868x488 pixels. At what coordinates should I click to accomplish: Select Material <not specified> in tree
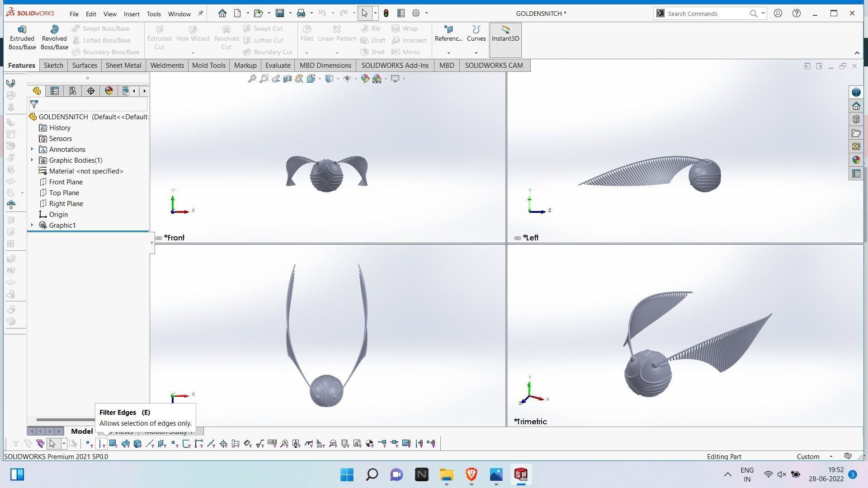[x=86, y=171]
